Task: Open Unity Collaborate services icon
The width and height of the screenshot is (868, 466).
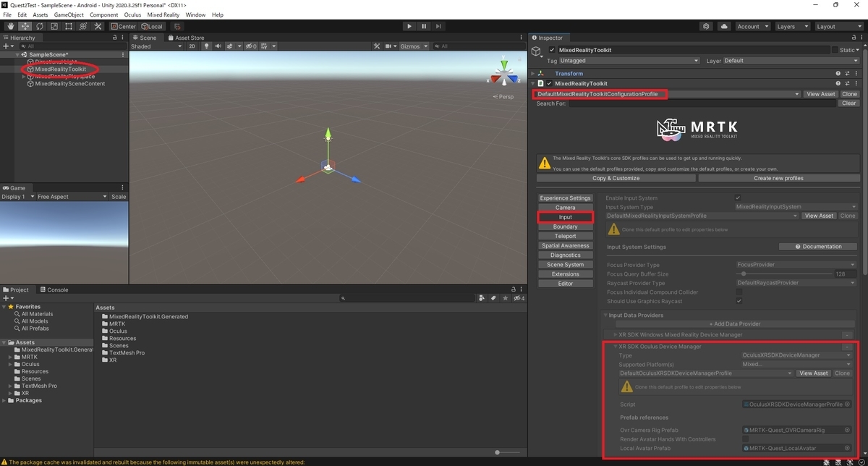Action: pyautogui.click(x=706, y=26)
